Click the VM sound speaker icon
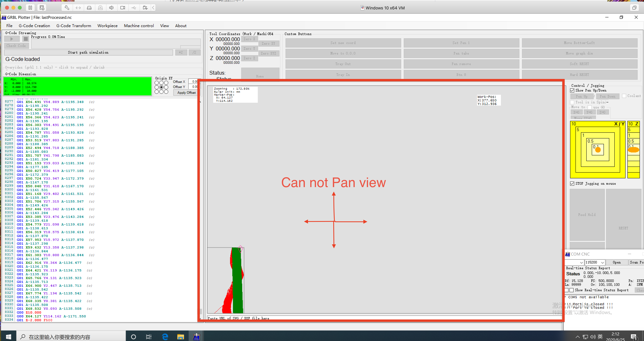644x341 pixels. (x=111, y=8)
